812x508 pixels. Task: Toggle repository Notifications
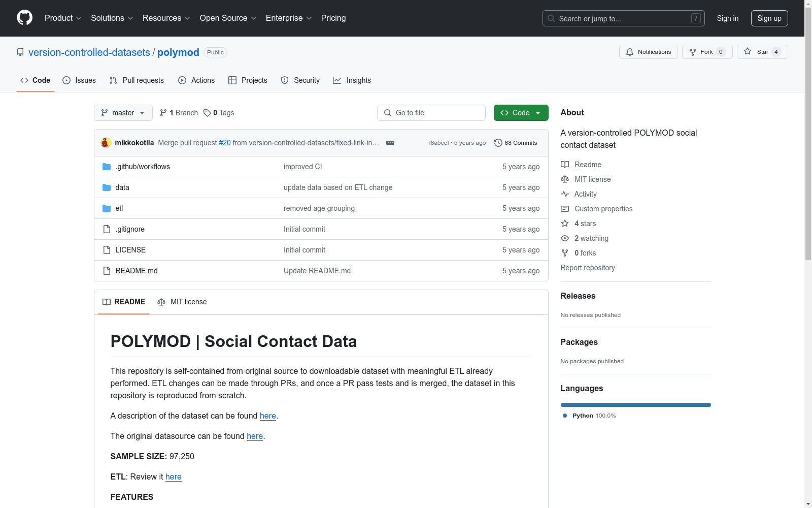click(x=648, y=51)
